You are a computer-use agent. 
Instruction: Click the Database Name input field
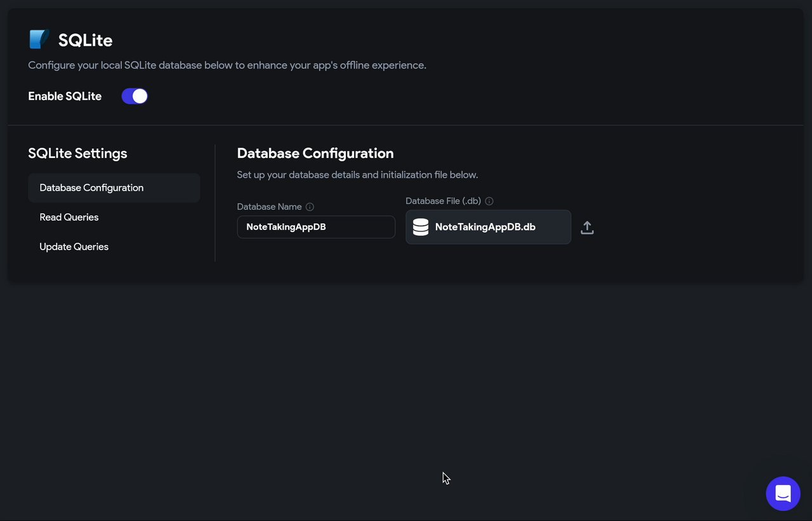point(316,227)
